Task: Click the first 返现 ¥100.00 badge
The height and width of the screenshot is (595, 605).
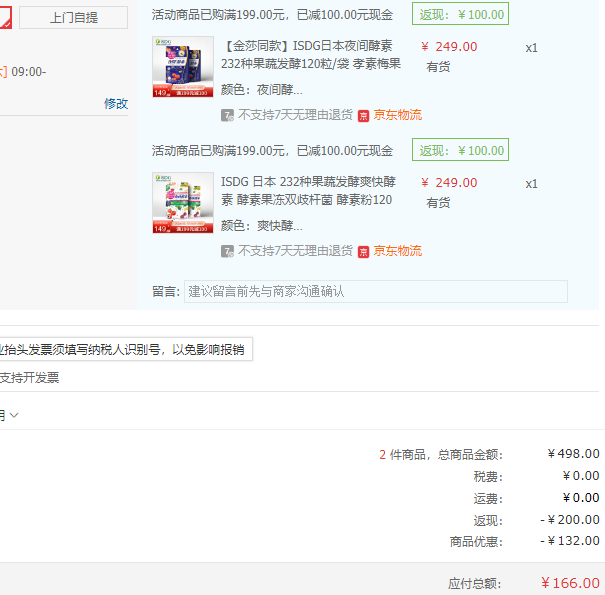Action: (x=460, y=14)
